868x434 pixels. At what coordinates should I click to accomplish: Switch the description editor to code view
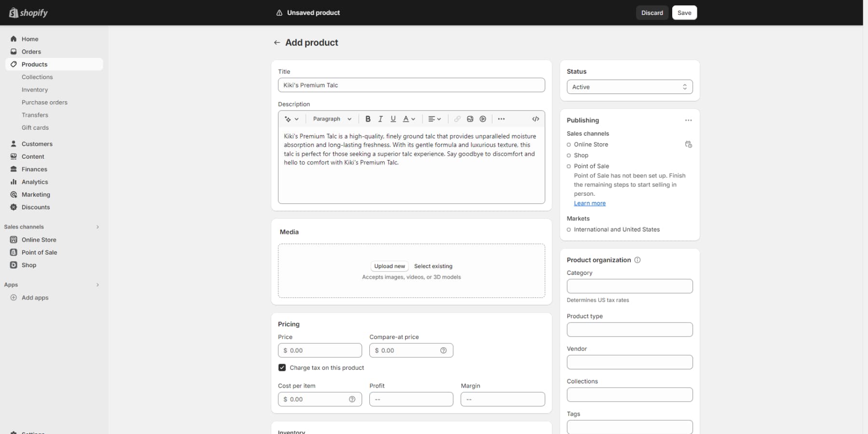[x=535, y=119]
